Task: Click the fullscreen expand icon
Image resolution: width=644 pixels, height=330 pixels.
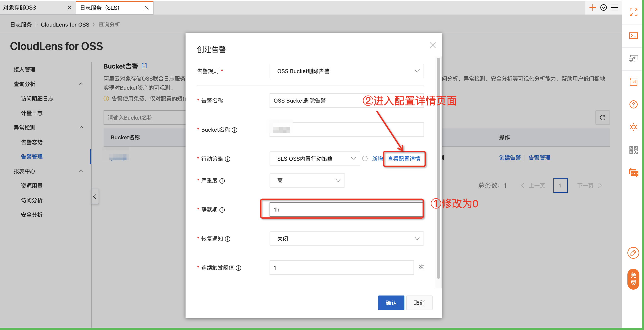Action: [633, 12]
